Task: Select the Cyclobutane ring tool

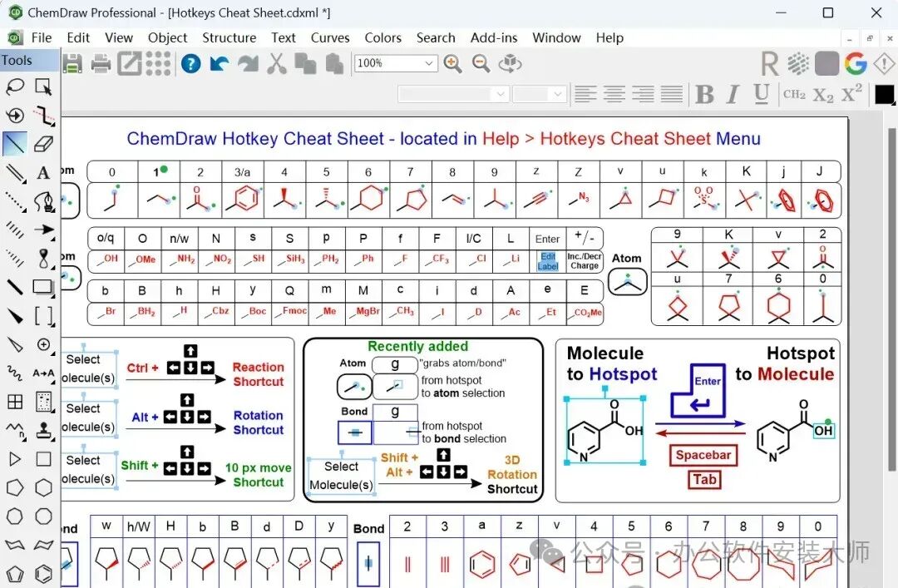Action: (43, 459)
